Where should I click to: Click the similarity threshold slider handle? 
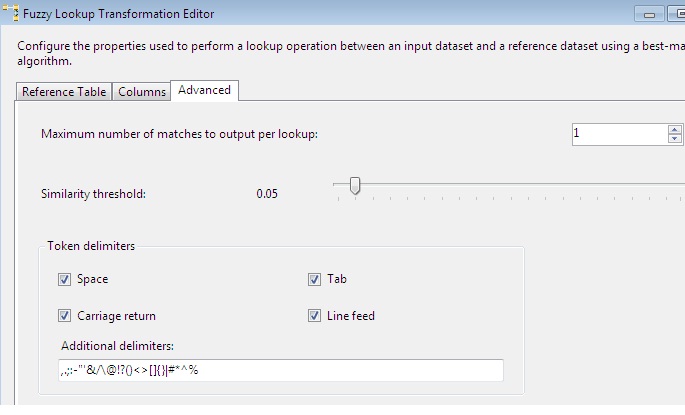(354, 186)
